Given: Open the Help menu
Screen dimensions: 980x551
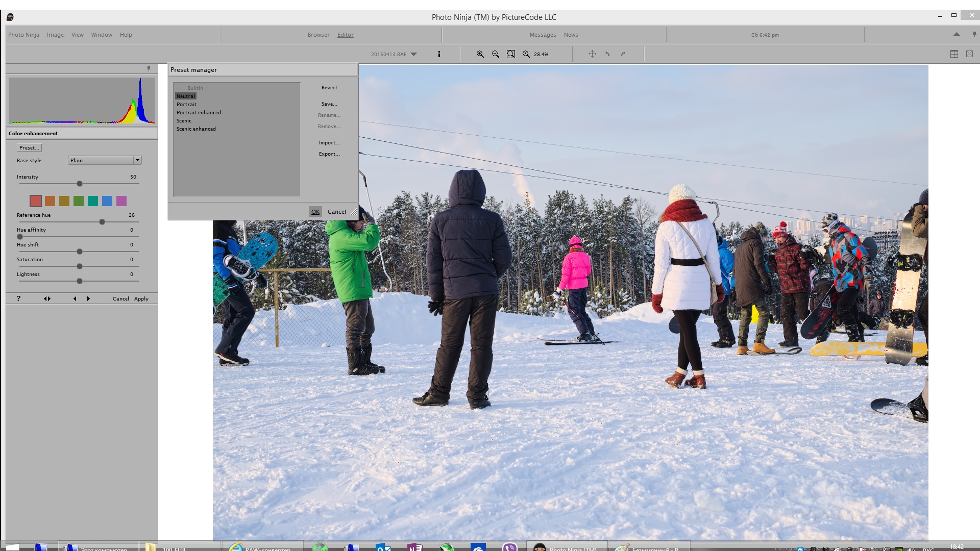Looking at the screenshot, I should [x=126, y=35].
